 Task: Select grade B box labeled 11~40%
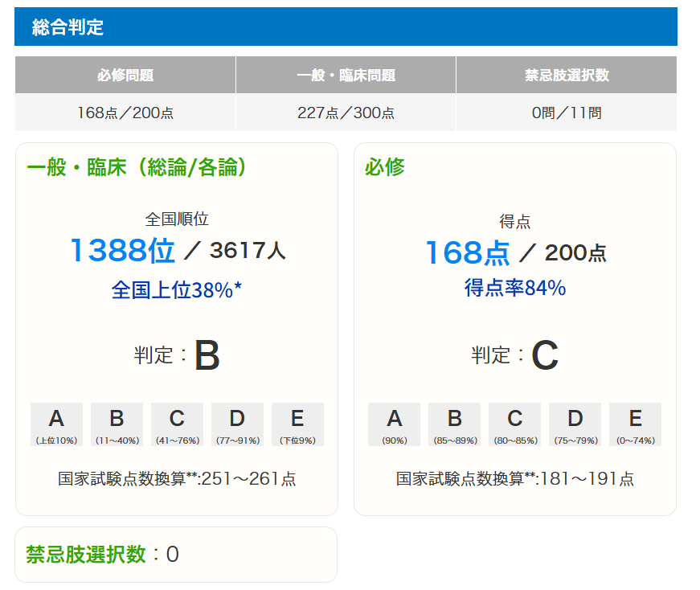(x=117, y=424)
